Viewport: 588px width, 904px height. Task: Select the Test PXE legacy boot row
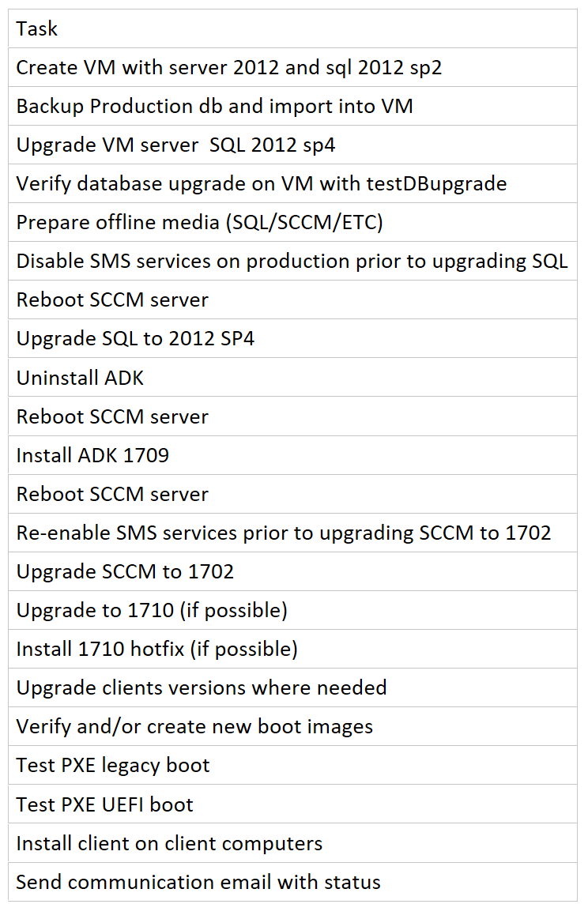292,764
